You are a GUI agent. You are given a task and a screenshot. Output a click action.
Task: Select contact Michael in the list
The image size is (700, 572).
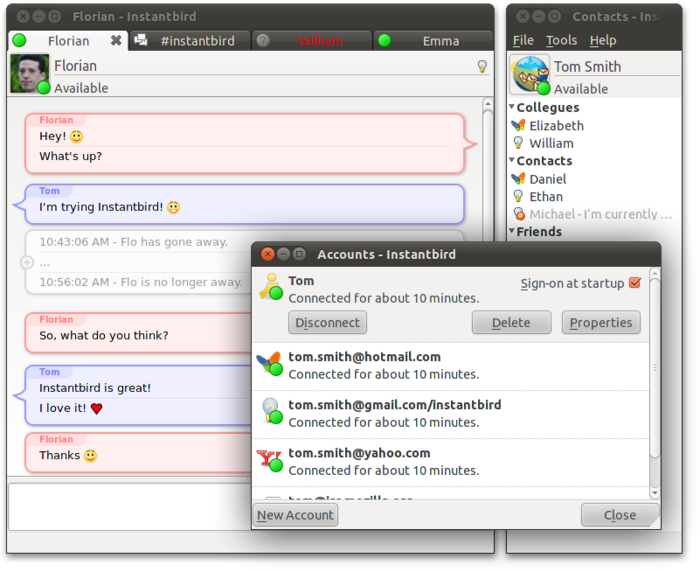coord(594,214)
